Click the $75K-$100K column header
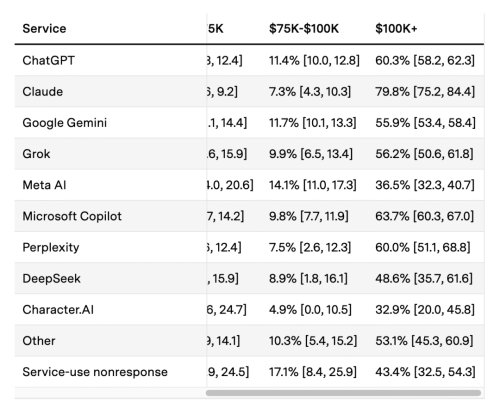 click(304, 29)
